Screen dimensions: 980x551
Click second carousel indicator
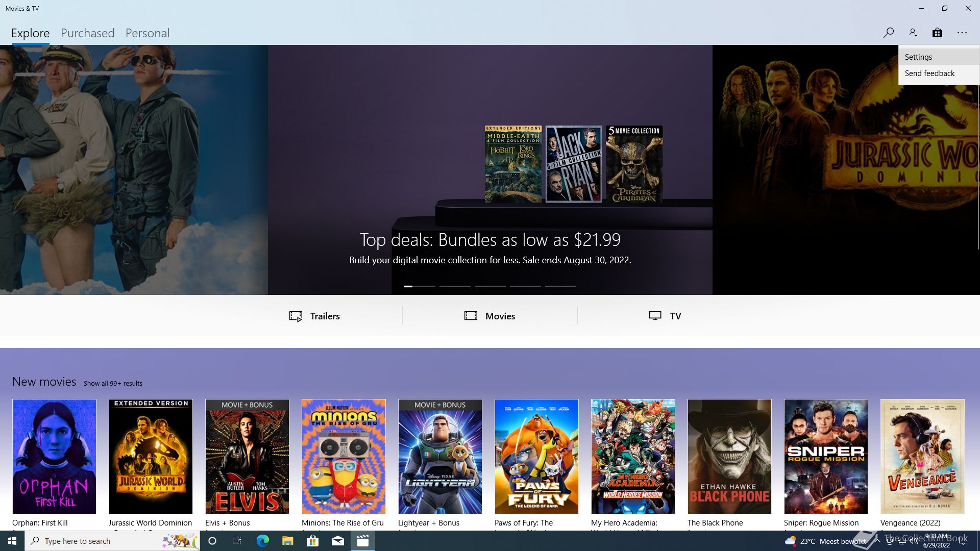[455, 286]
